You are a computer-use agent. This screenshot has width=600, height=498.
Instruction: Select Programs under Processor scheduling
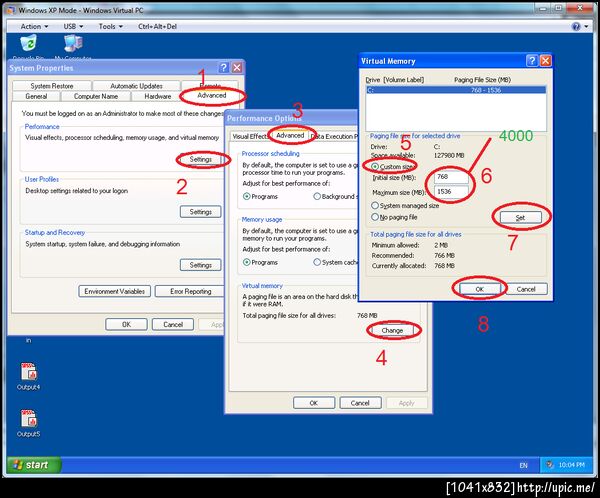[247, 196]
